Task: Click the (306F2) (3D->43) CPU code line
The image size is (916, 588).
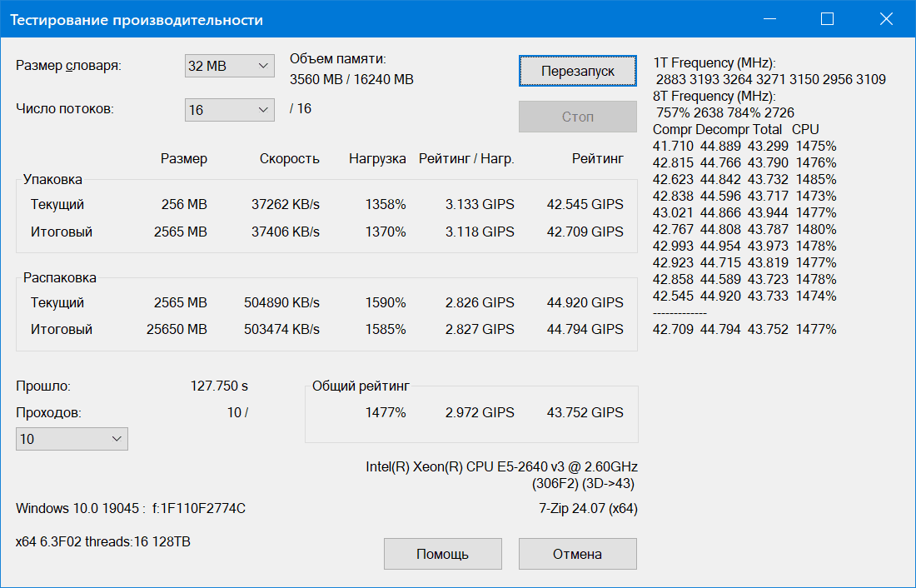Action: (x=583, y=484)
